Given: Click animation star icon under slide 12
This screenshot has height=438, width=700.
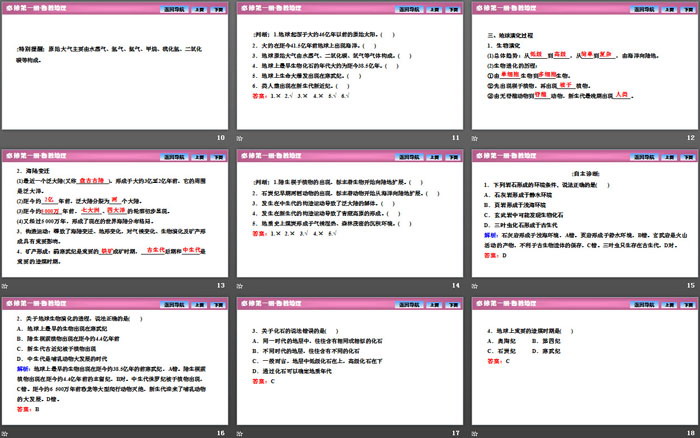Looking at the screenshot, I should tap(473, 137).
